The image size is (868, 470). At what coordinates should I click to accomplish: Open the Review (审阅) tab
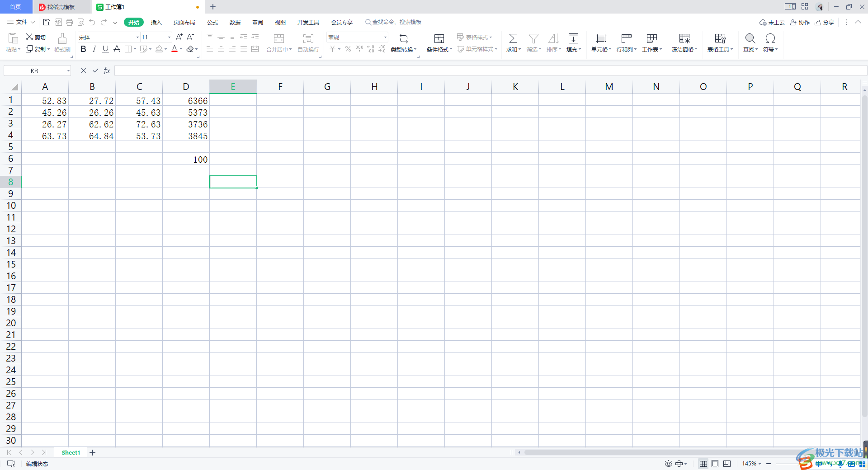point(258,22)
